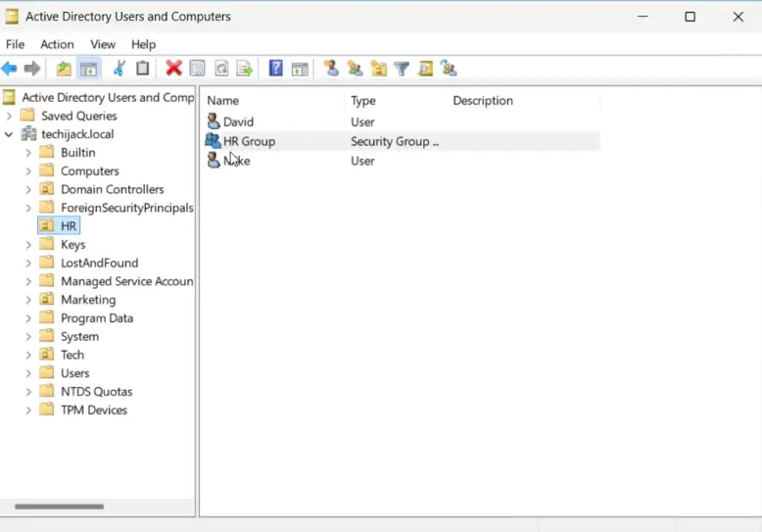Select the Active Directory Users and Computers root

coord(108,97)
